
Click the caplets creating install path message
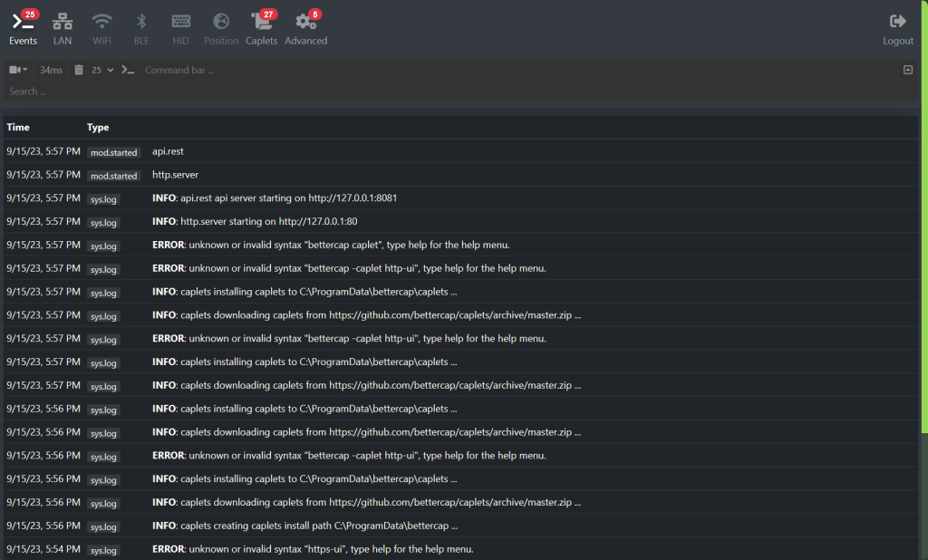click(x=304, y=526)
